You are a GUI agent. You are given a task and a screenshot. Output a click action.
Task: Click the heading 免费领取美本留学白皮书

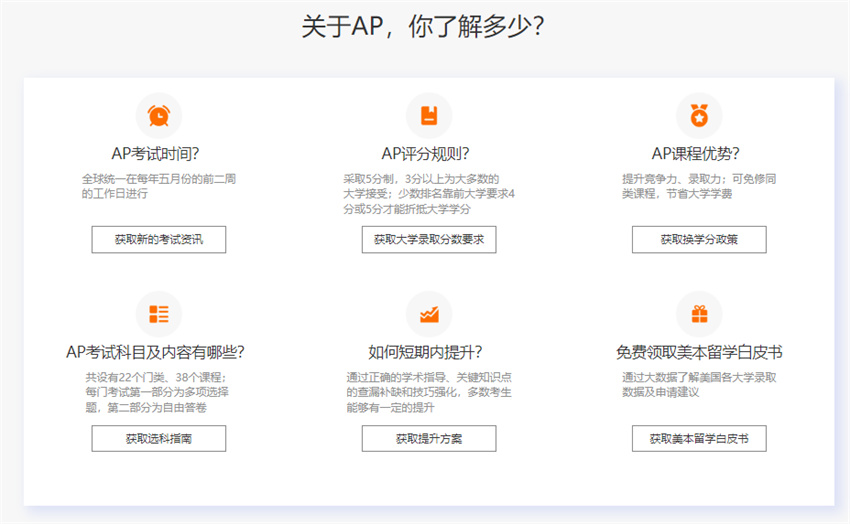click(x=699, y=353)
